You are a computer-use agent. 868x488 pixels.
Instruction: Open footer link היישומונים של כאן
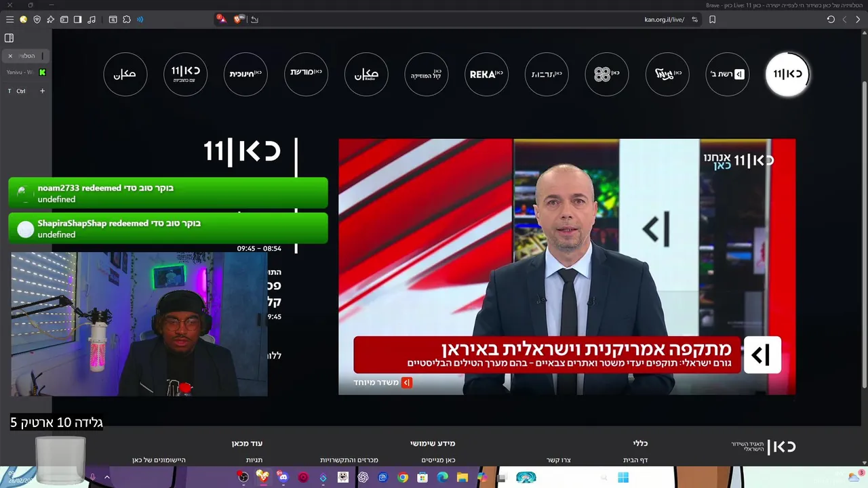(x=159, y=460)
